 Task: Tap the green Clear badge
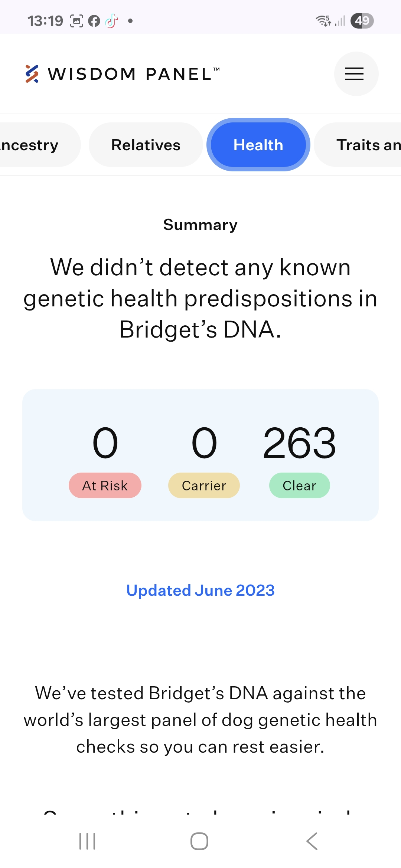tap(299, 485)
